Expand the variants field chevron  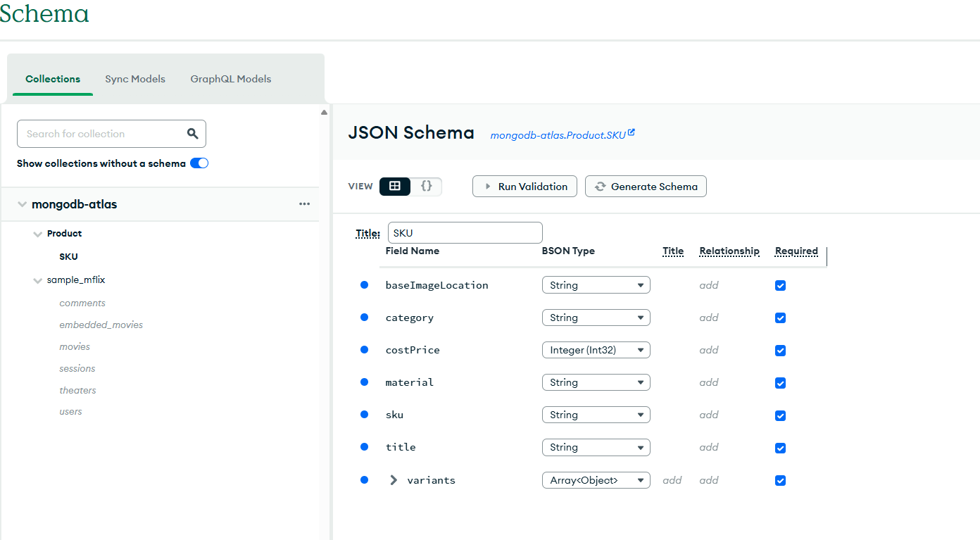(394, 480)
